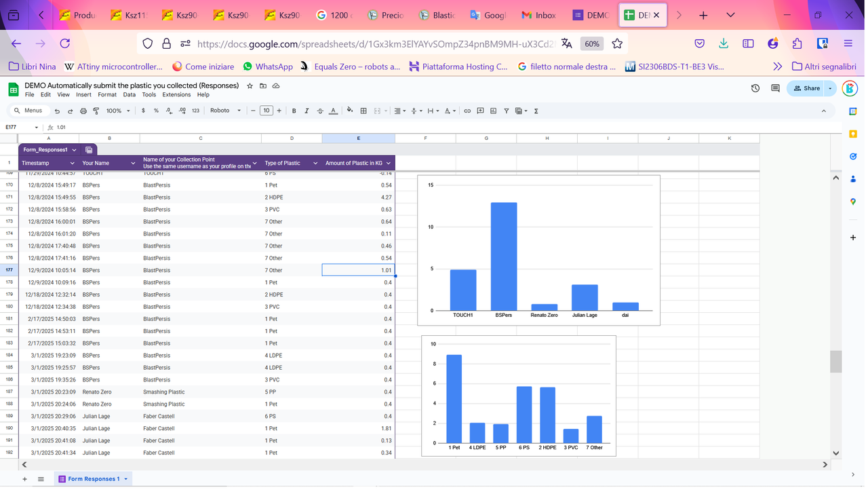The width and height of the screenshot is (868, 494).
Task: Open the Form_Responses1 table menu
Action: pyautogui.click(x=74, y=150)
